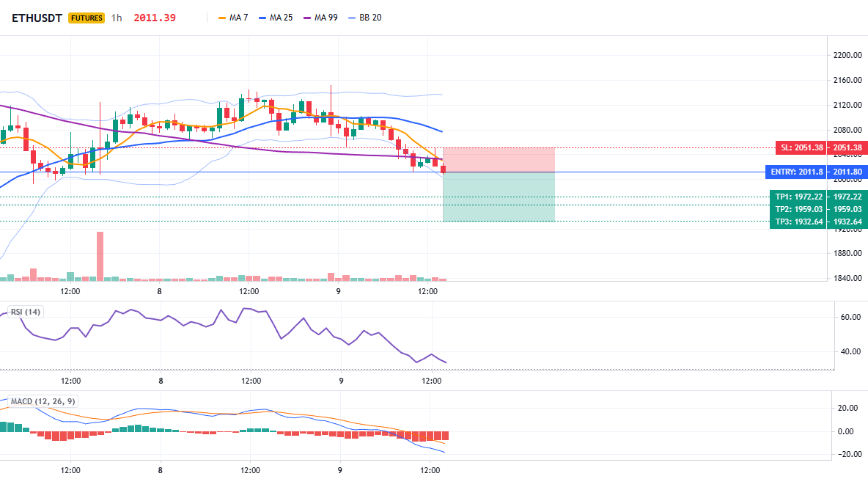Click the FUTURES badge

coord(87,18)
